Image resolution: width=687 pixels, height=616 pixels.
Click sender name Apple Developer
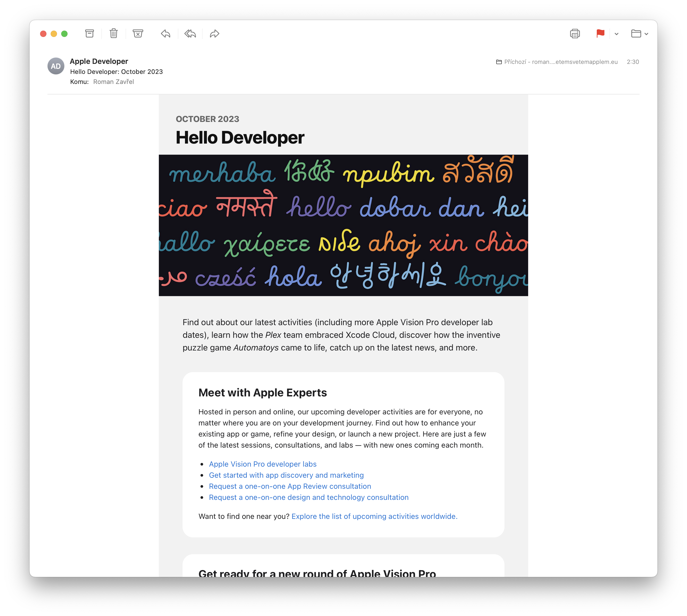(x=99, y=61)
